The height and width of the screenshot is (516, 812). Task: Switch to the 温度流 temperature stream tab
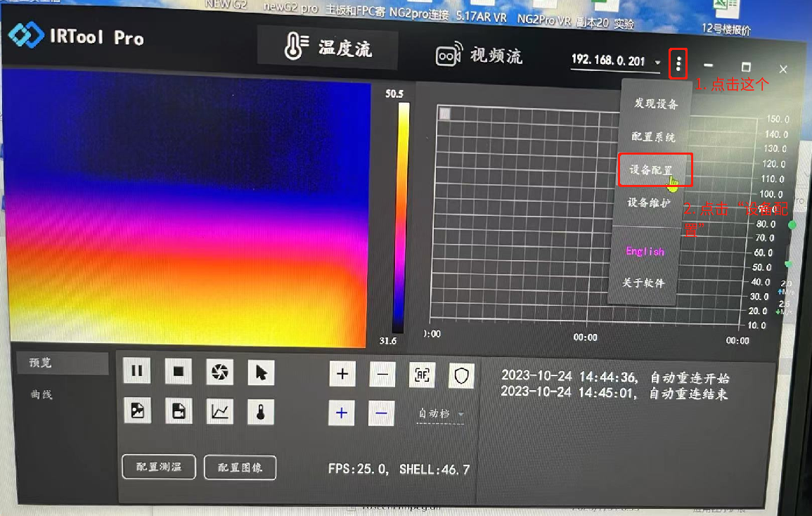coord(328,48)
